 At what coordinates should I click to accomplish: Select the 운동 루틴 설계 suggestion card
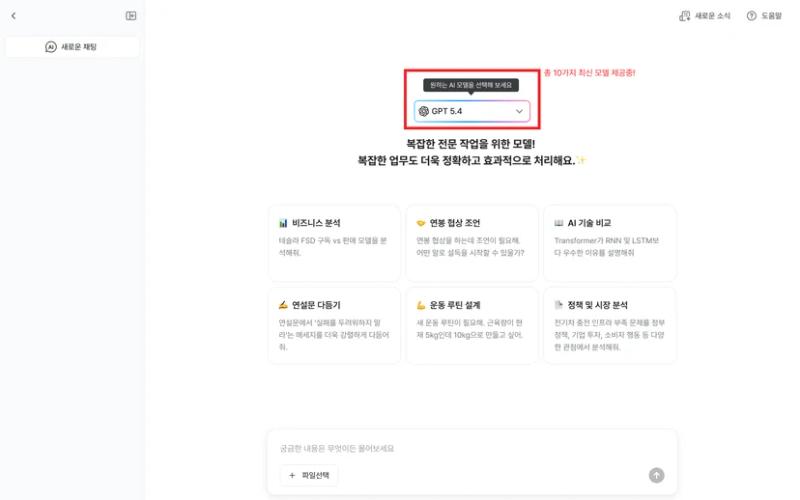472,326
